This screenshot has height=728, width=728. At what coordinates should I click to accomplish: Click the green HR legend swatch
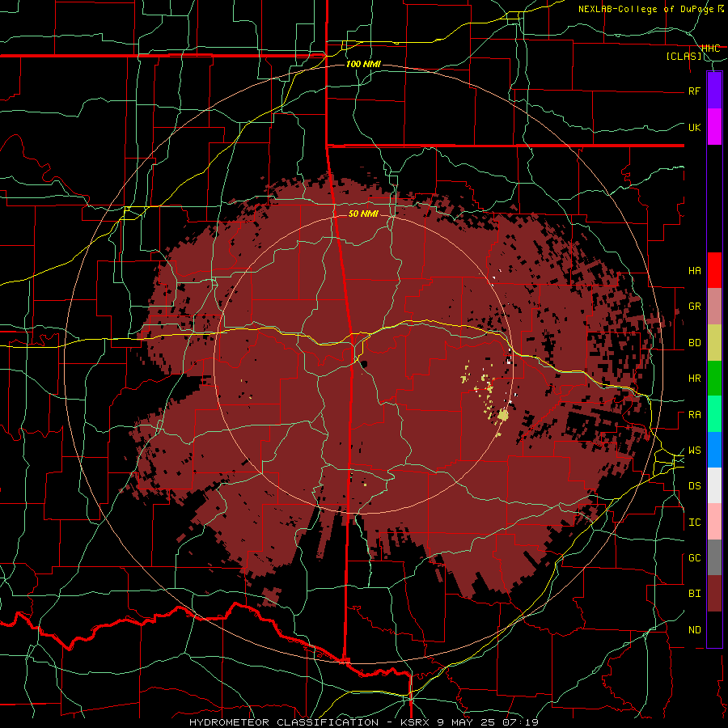[x=714, y=379]
